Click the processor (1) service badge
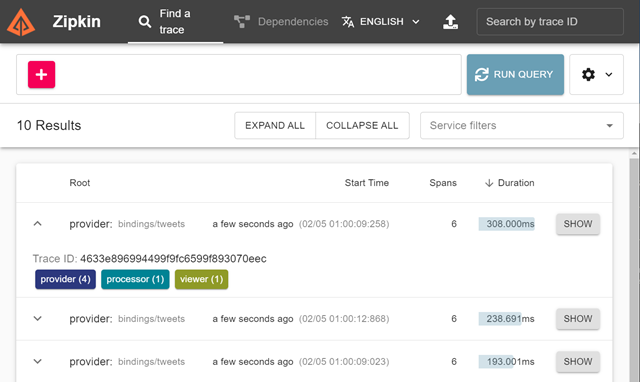Image resolution: width=640 pixels, height=382 pixels. click(x=135, y=279)
